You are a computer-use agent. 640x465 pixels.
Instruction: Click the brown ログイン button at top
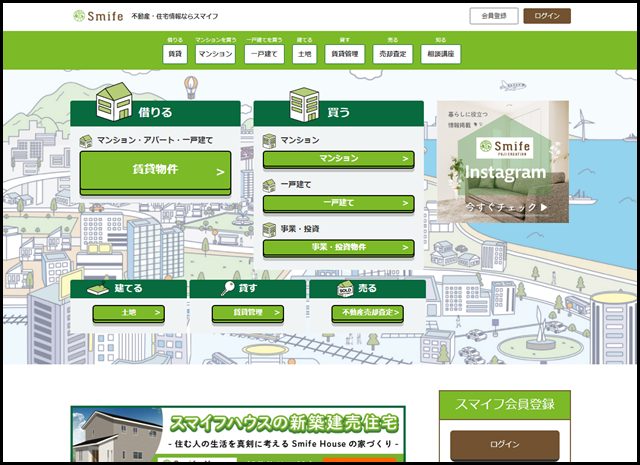[x=547, y=16]
